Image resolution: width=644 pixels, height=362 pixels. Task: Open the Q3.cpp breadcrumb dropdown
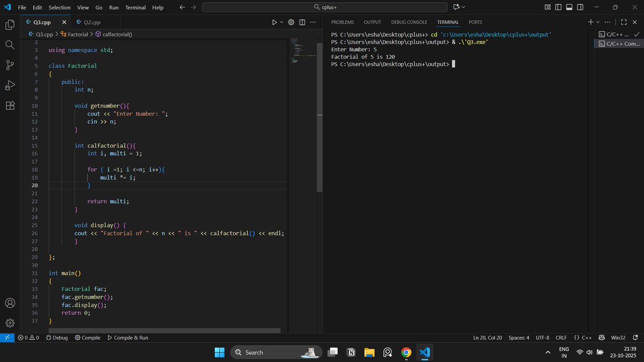40,34
